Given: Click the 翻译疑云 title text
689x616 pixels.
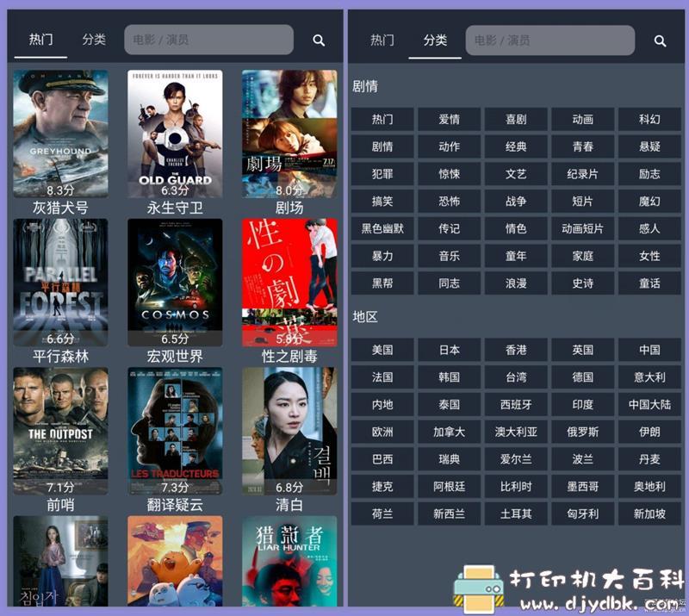Looking at the screenshot, I should 175,505.
